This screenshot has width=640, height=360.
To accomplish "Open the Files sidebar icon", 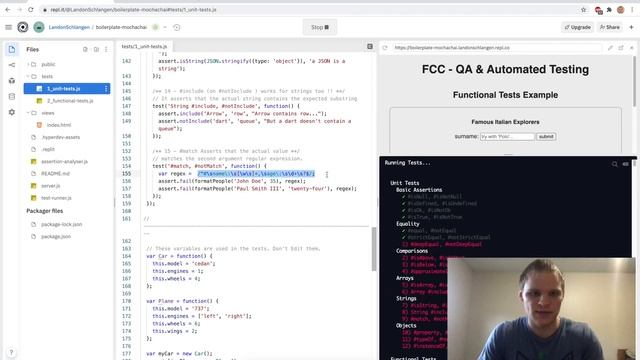I will [x=11, y=49].
